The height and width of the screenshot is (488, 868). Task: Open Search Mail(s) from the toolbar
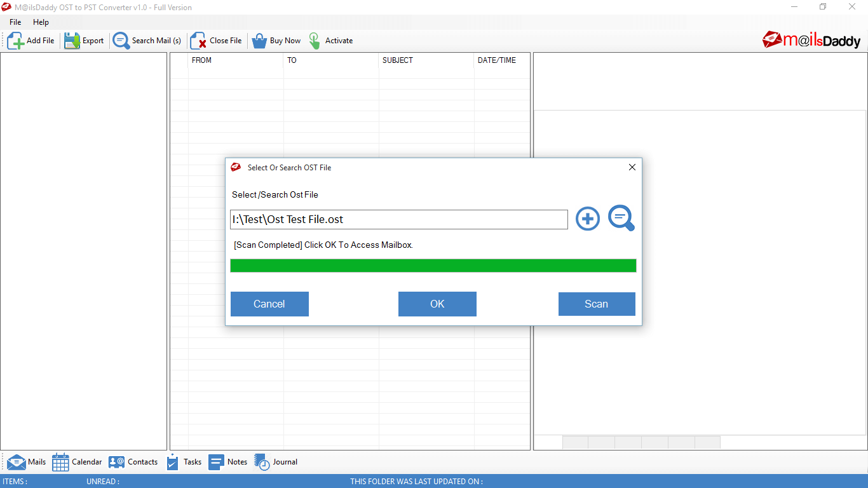tap(147, 41)
